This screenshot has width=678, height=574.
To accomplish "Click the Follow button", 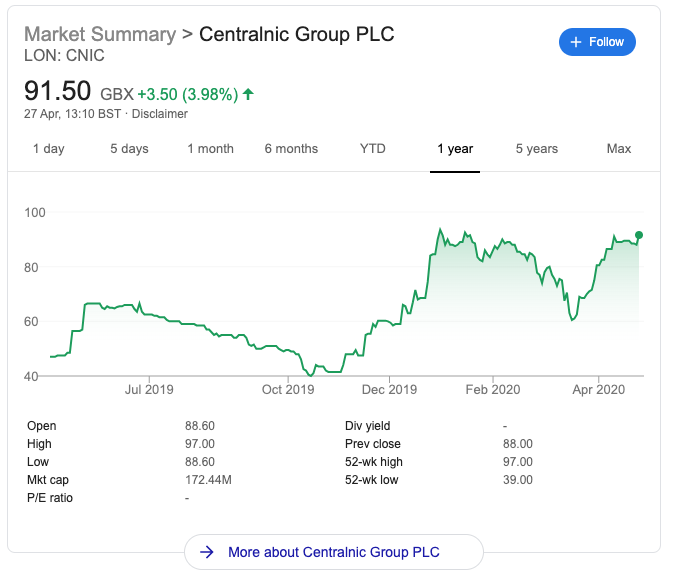I will (x=597, y=42).
